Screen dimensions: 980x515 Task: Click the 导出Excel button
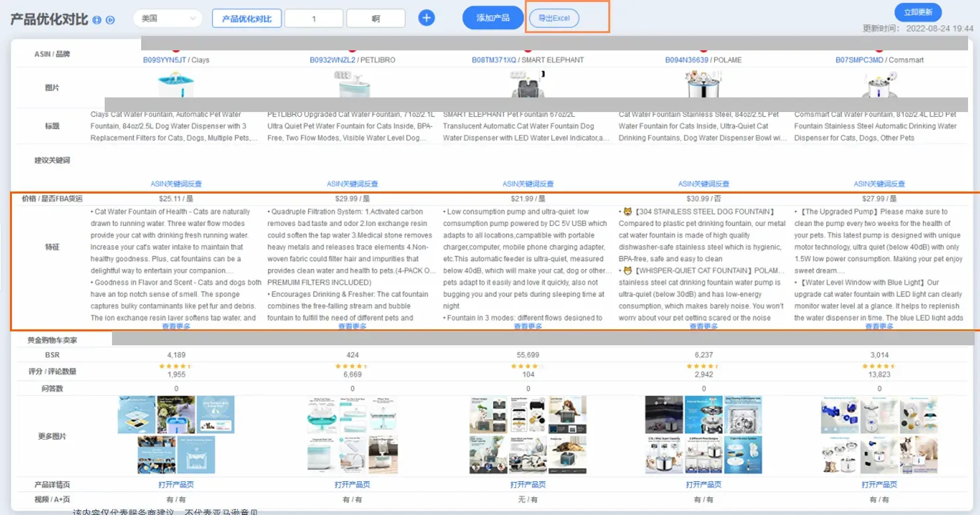(554, 18)
